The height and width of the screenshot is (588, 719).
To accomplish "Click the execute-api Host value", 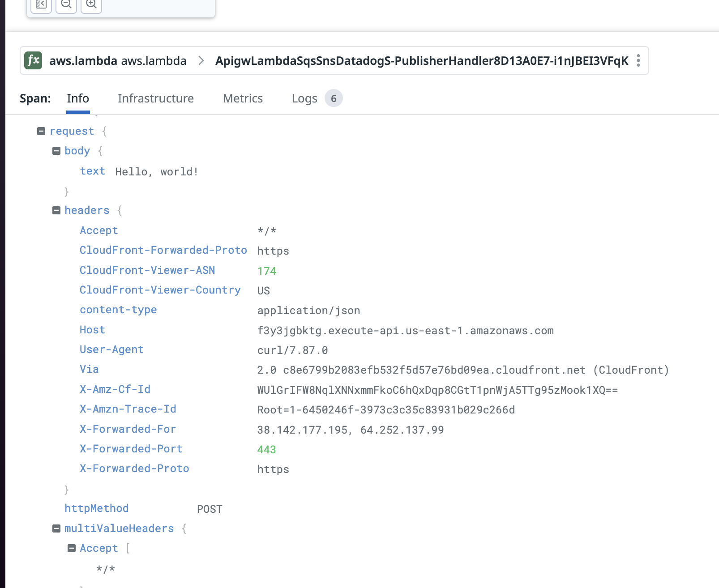I will click(x=405, y=331).
